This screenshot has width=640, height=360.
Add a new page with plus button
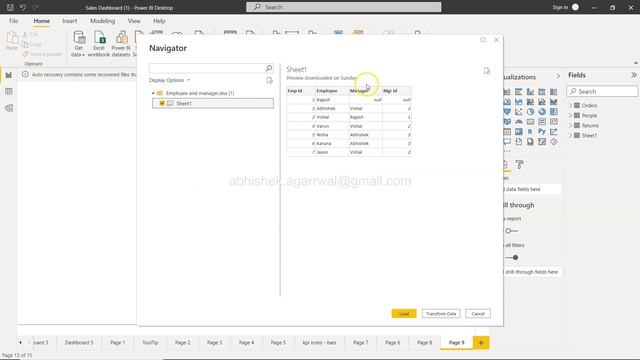click(481, 342)
